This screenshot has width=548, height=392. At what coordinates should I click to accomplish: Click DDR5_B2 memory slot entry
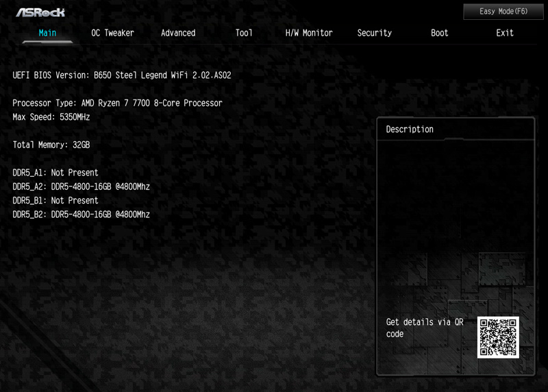coord(81,215)
